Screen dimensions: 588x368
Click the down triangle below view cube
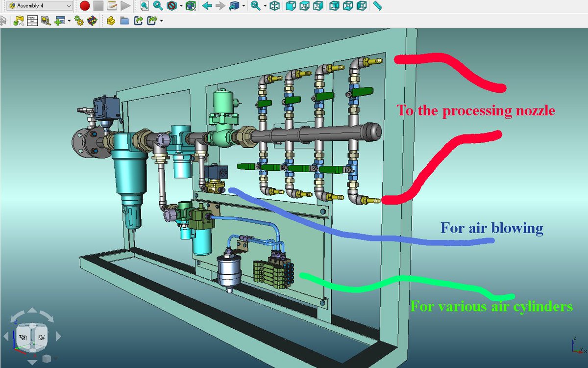click(x=32, y=363)
